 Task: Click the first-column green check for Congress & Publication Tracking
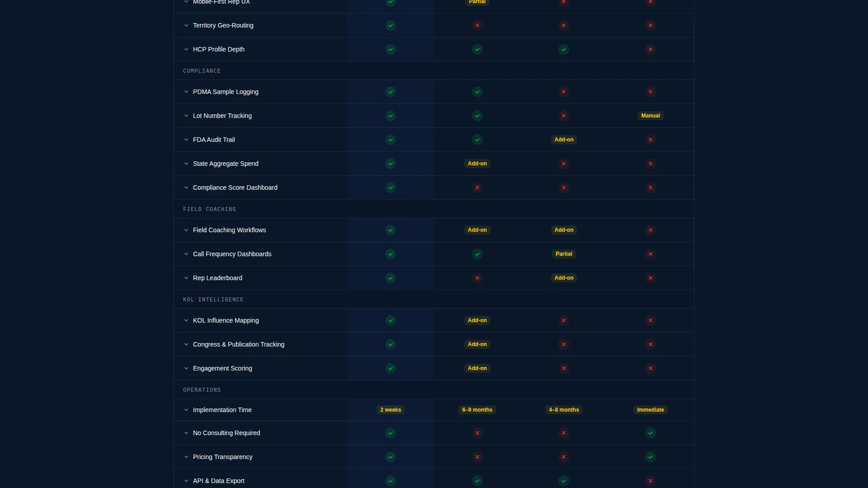tap(391, 344)
